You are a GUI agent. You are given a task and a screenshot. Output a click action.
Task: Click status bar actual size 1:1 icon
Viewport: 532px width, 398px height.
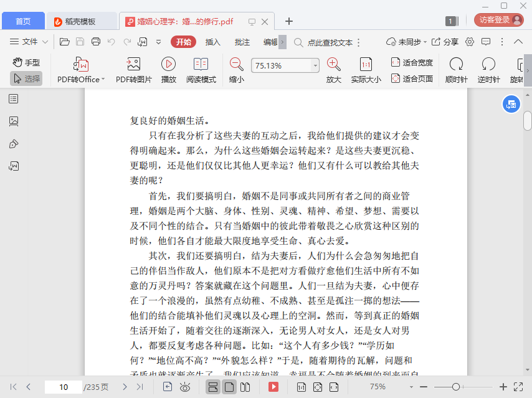[302, 387]
